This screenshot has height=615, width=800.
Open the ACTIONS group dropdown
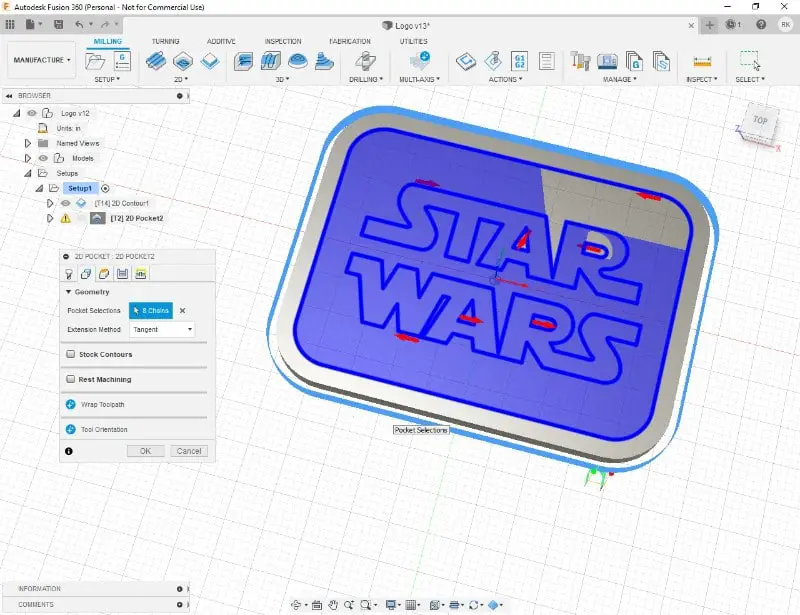click(506, 80)
